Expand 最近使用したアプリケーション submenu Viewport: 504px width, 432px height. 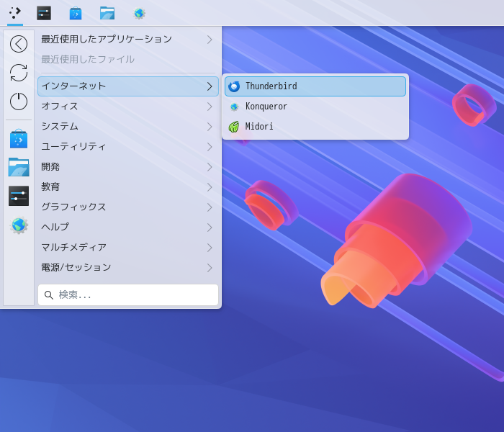coord(128,39)
